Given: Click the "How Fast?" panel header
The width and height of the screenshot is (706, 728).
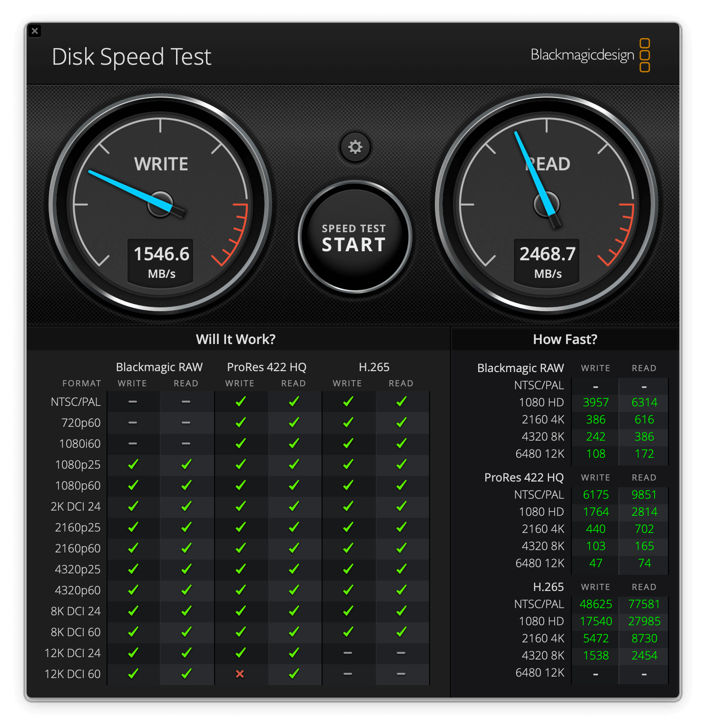Looking at the screenshot, I should [565, 339].
